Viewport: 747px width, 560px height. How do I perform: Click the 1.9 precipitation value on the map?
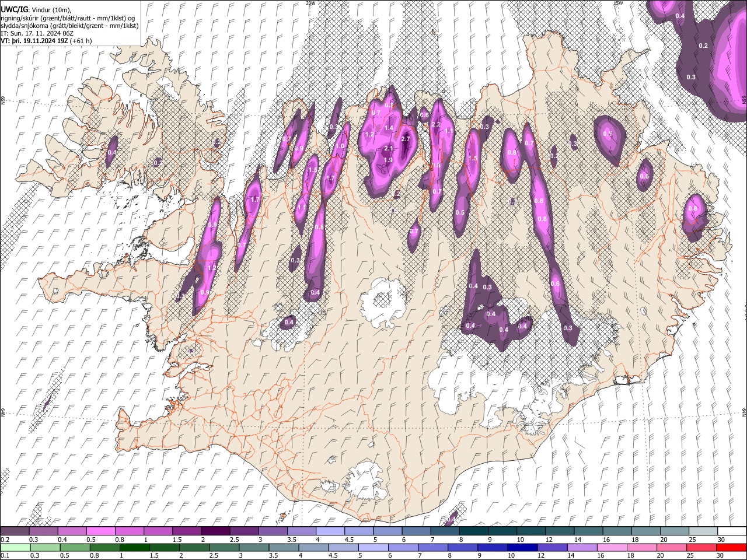tap(388, 160)
